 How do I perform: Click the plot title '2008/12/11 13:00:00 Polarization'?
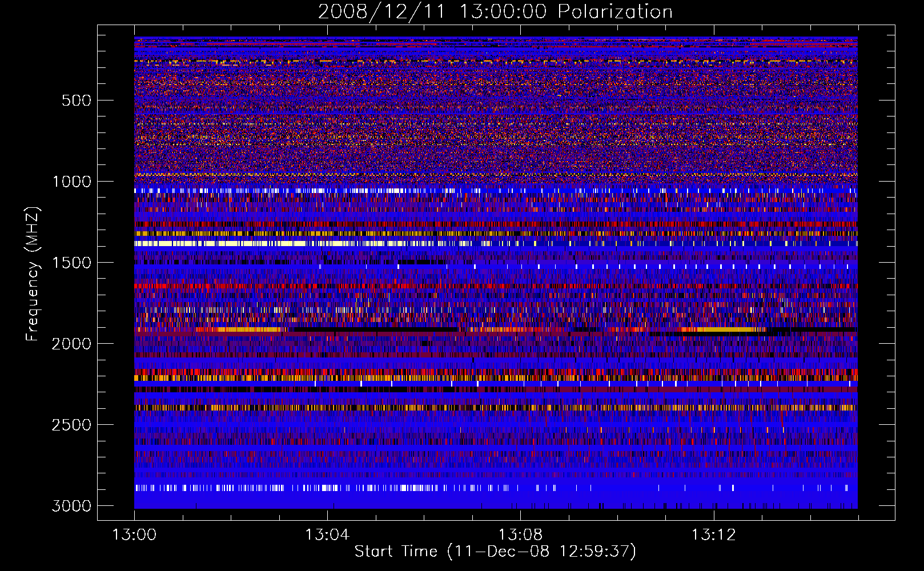tap(495, 12)
